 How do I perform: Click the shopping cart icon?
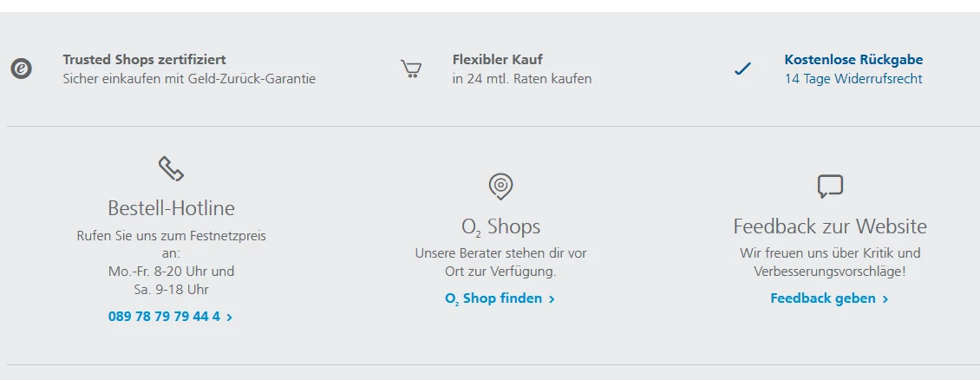411,69
